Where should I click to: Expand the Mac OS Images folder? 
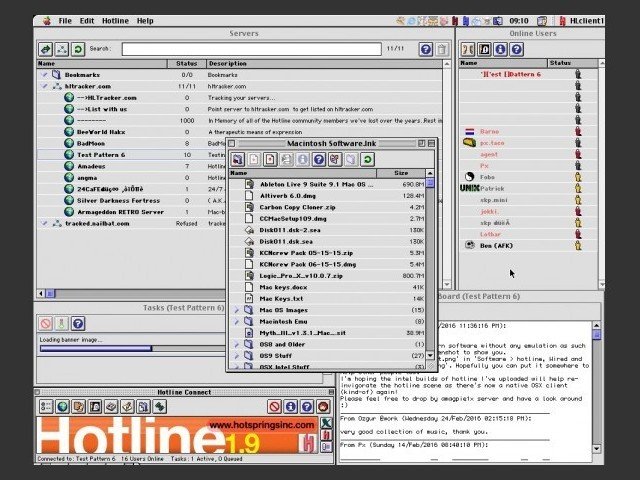coord(236,310)
